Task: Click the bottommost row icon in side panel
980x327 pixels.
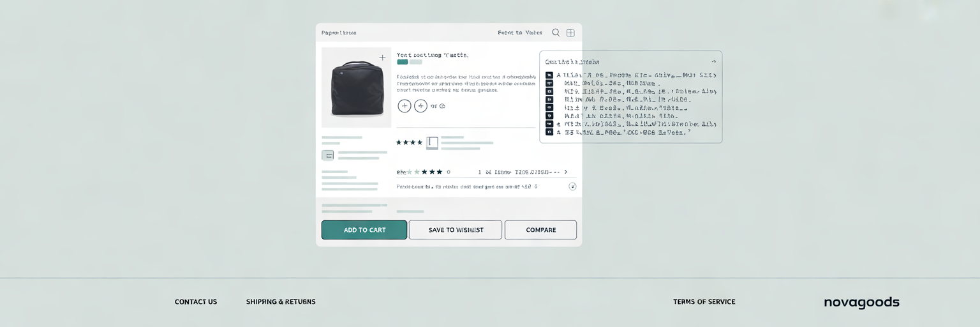Action: [x=549, y=132]
